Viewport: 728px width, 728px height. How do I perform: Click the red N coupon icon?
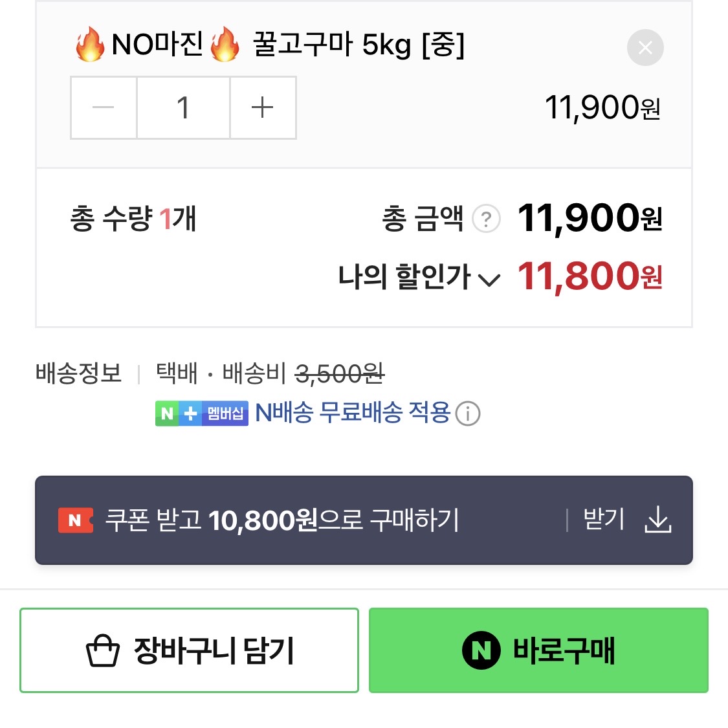click(x=75, y=520)
